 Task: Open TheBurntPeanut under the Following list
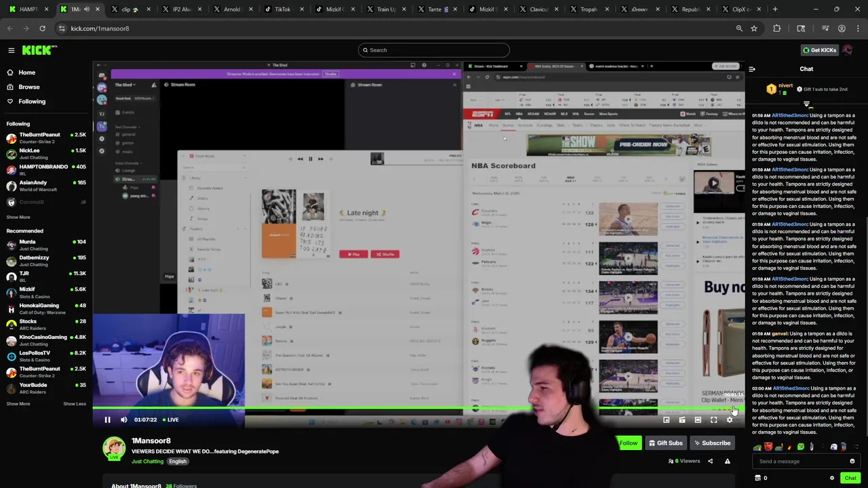click(46, 138)
